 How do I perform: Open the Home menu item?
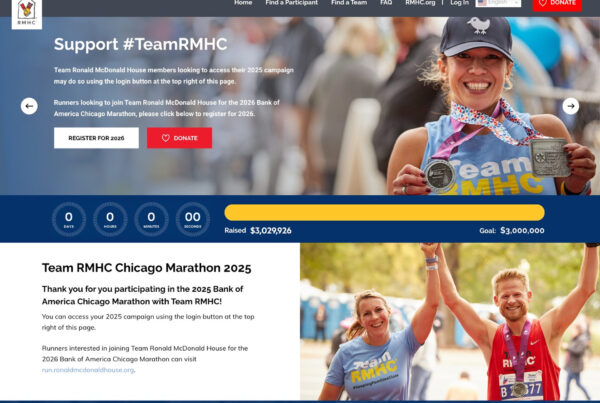pyautogui.click(x=243, y=3)
